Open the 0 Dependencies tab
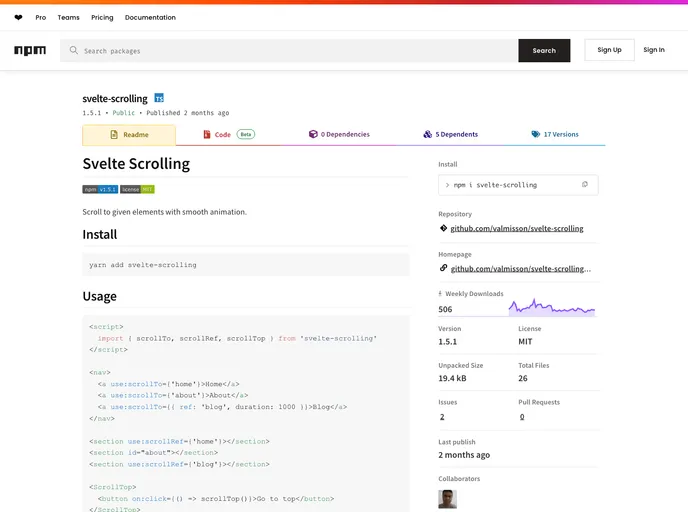688x512 pixels. click(x=339, y=135)
